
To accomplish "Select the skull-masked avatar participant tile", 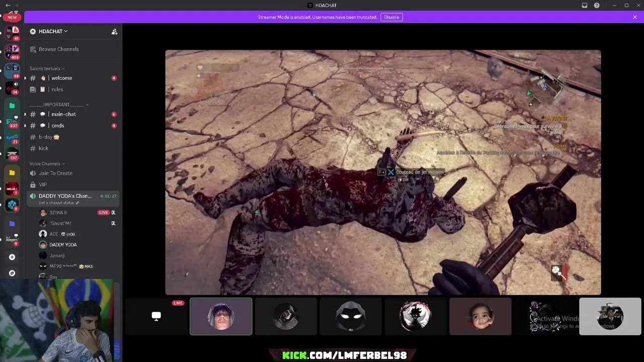I will (286, 316).
